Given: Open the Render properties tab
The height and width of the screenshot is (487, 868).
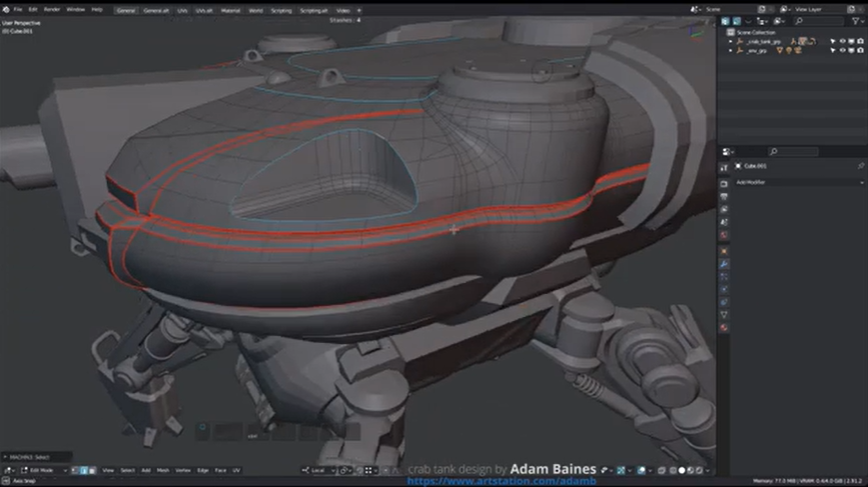Looking at the screenshot, I should tap(724, 184).
